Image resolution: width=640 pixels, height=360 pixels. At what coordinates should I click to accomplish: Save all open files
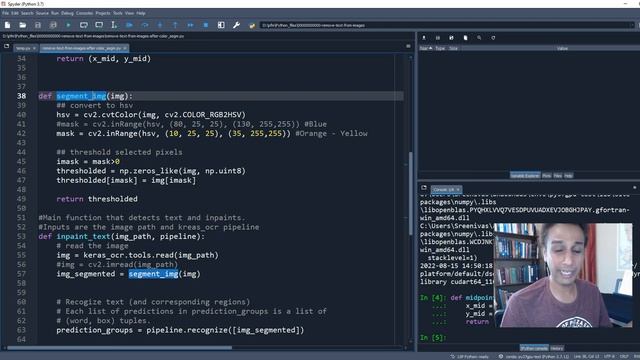pyautogui.click(x=53, y=25)
